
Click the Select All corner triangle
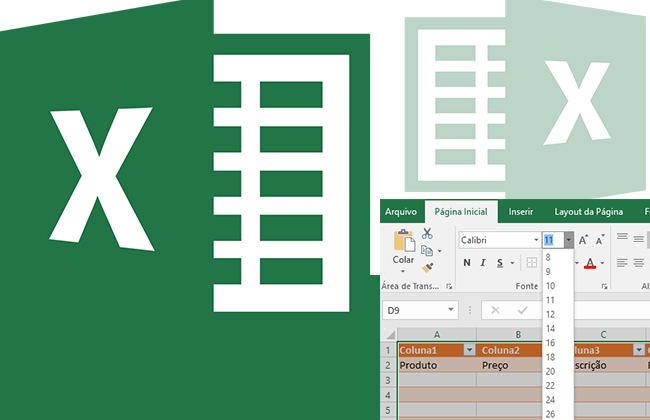(390, 335)
